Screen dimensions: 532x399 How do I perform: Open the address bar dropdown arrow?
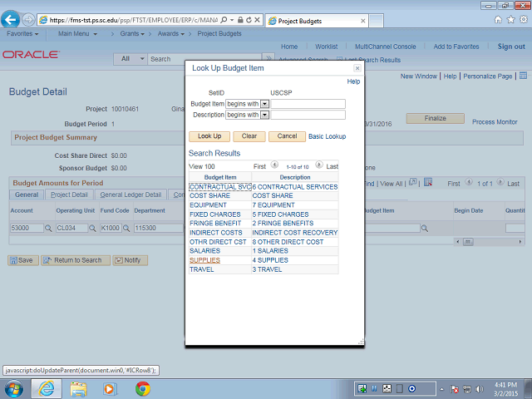232,20
